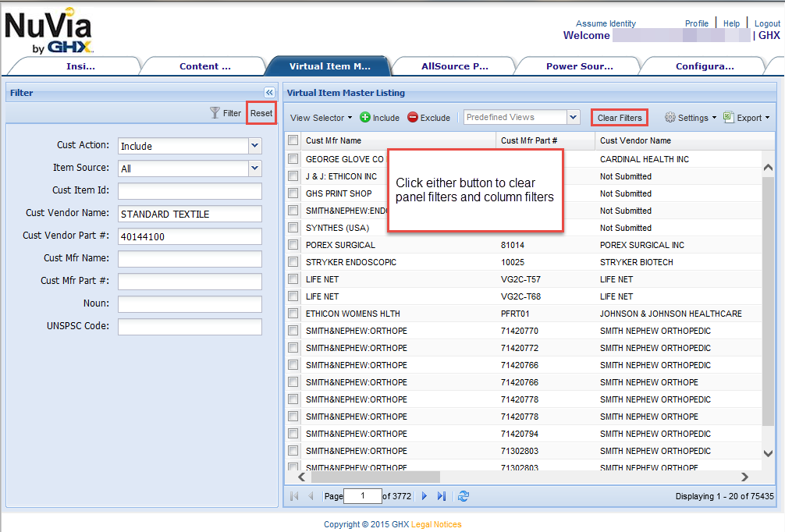Screen dimensions: 785x532
Task: Open the View Selector menu
Action: pos(321,118)
